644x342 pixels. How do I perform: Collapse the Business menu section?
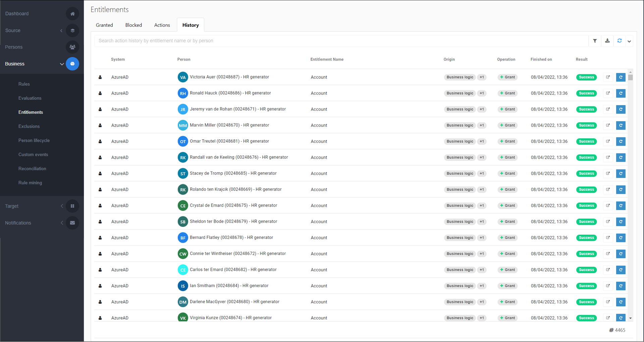click(x=62, y=64)
